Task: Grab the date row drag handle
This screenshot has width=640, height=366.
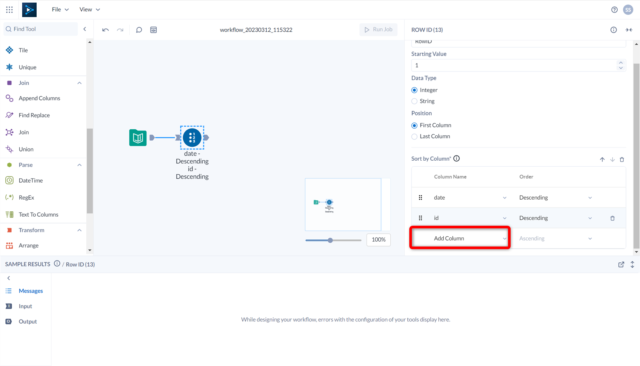Action: tap(420, 197)
